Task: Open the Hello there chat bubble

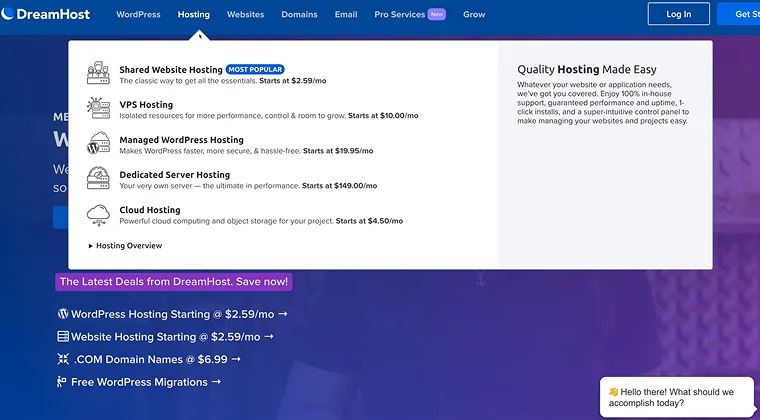Action: tap(678, 397)
